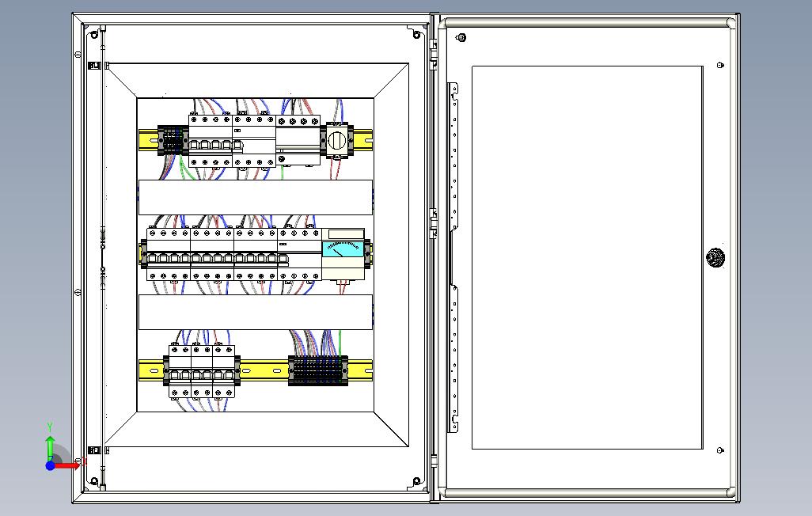
Task: Select the yellow DIN rail between breakers and terminals
Action: click(264, 370)
